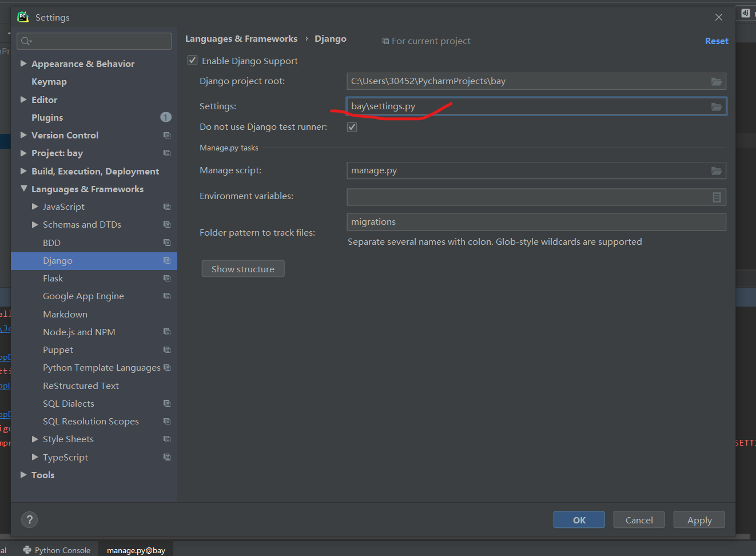Collapse the Languages & Frameworks tree node
The width and height of the screenshot is (756, 556).
click(x=23, y=189)
